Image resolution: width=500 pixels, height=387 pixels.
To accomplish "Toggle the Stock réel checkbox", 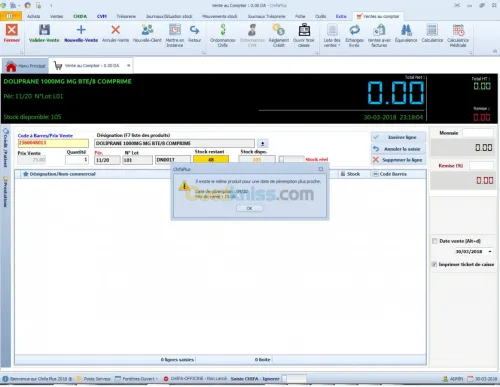I will tap(282, 160).
